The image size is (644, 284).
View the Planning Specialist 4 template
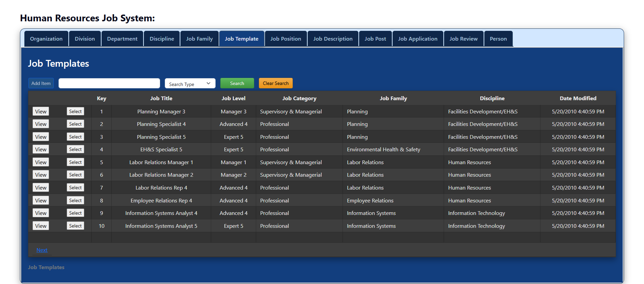click(x=41, y=124)
